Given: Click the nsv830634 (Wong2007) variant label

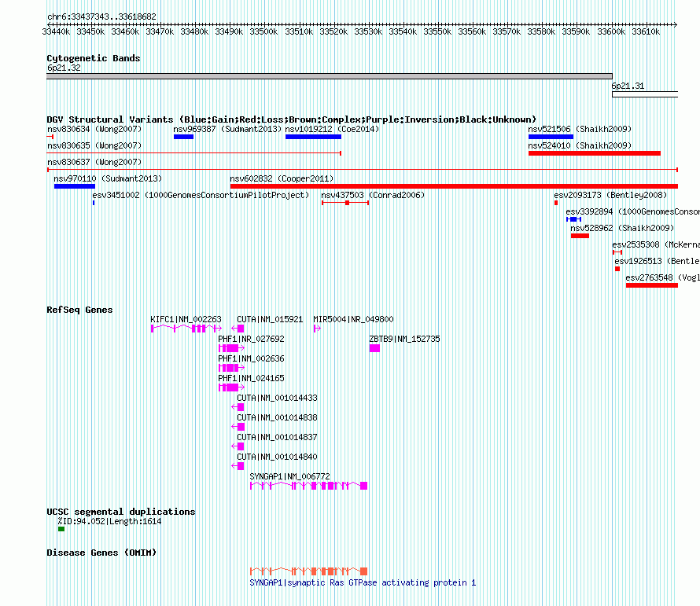Looking at the screenshot, I should (94, 130).
